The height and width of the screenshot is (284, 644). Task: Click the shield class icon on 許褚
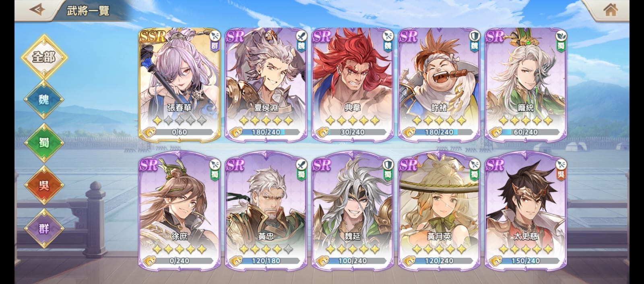pos(475,36)
